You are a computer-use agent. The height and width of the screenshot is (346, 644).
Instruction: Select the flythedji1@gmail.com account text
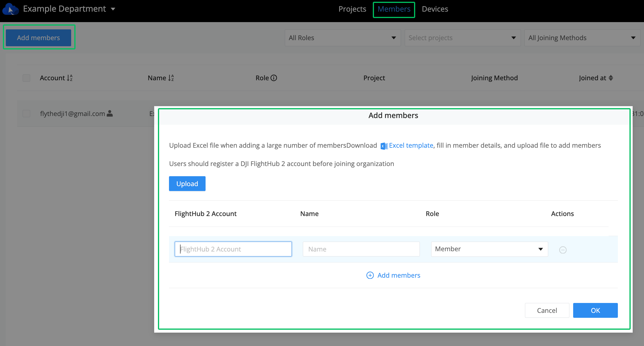pyautogui.click(x=73, y=114)
